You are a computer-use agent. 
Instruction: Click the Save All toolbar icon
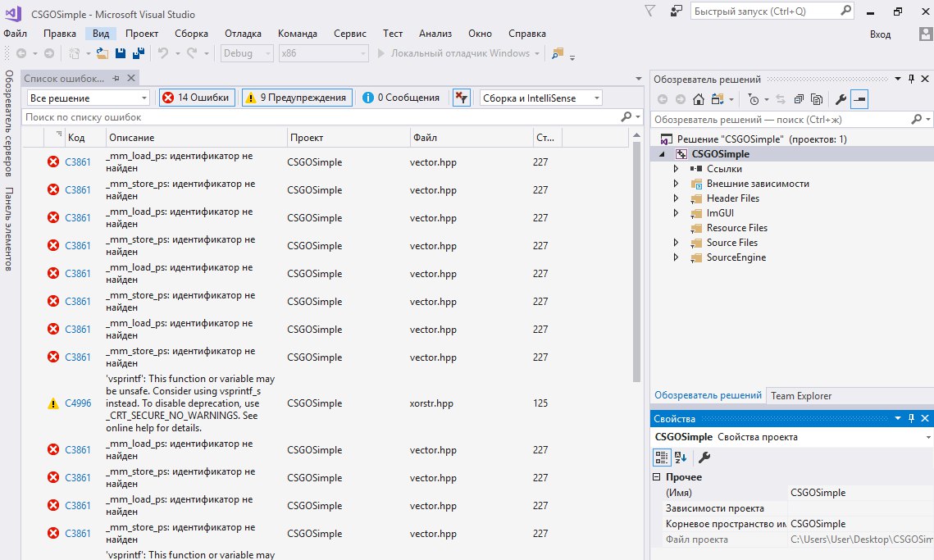click(x=138, y=53)
